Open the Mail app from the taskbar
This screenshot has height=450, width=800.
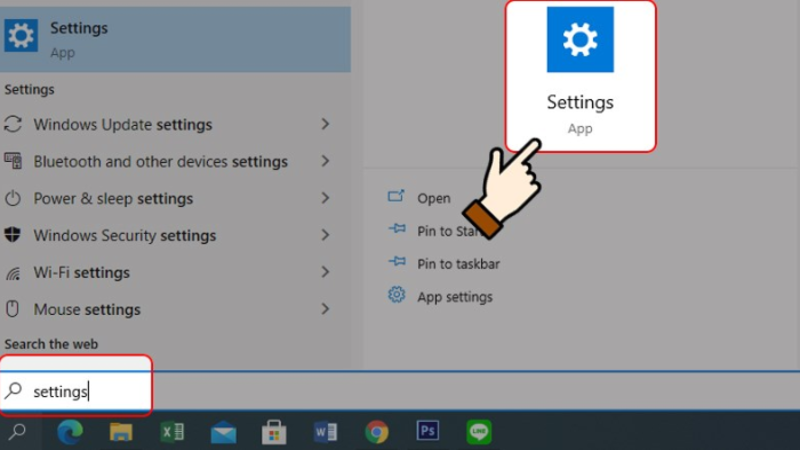tap(223, 433)
